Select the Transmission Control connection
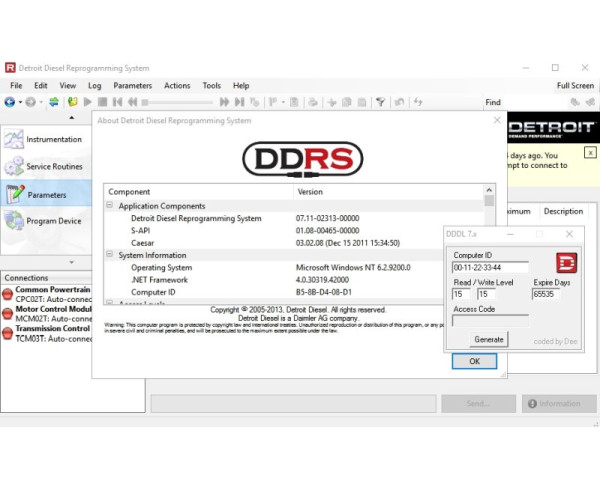 click(x=52, y=328)
